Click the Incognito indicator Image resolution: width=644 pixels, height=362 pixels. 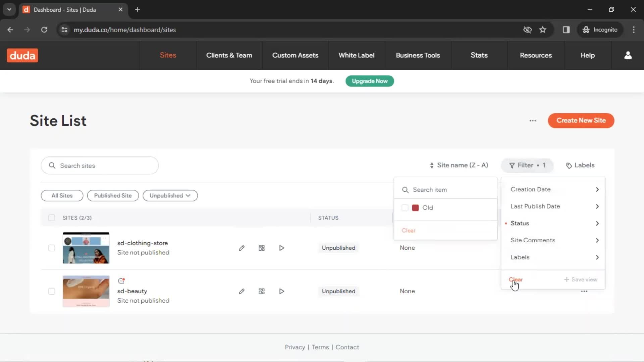click(x=600, y=30)
